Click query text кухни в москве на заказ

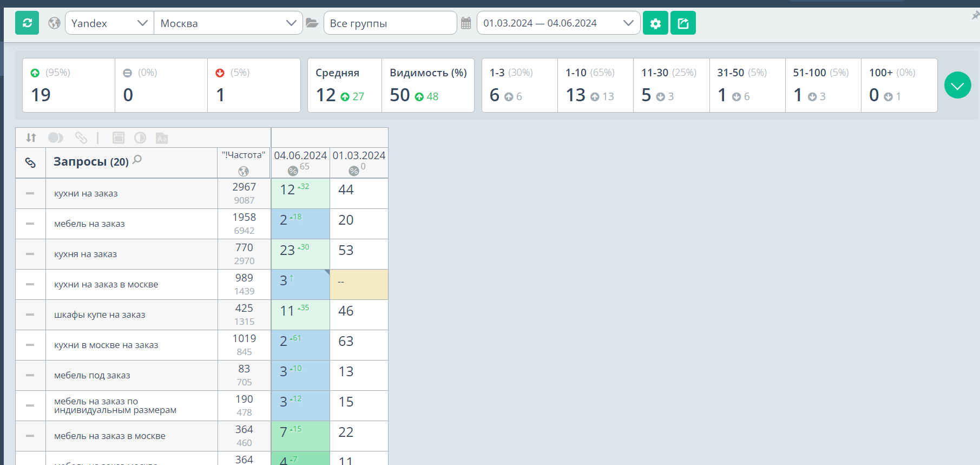[x=106, y=345]
